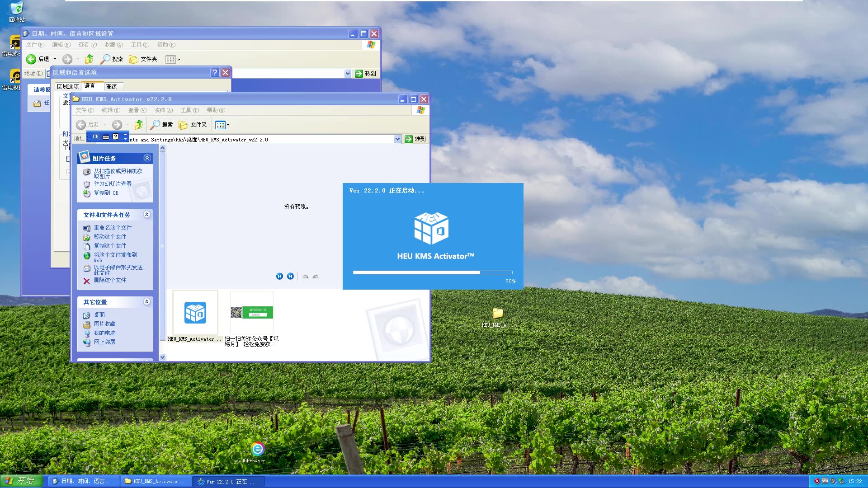Switch to 高级 tab
Image resolution: width=868 pixels, height=488 pixels.
[111, 86]
